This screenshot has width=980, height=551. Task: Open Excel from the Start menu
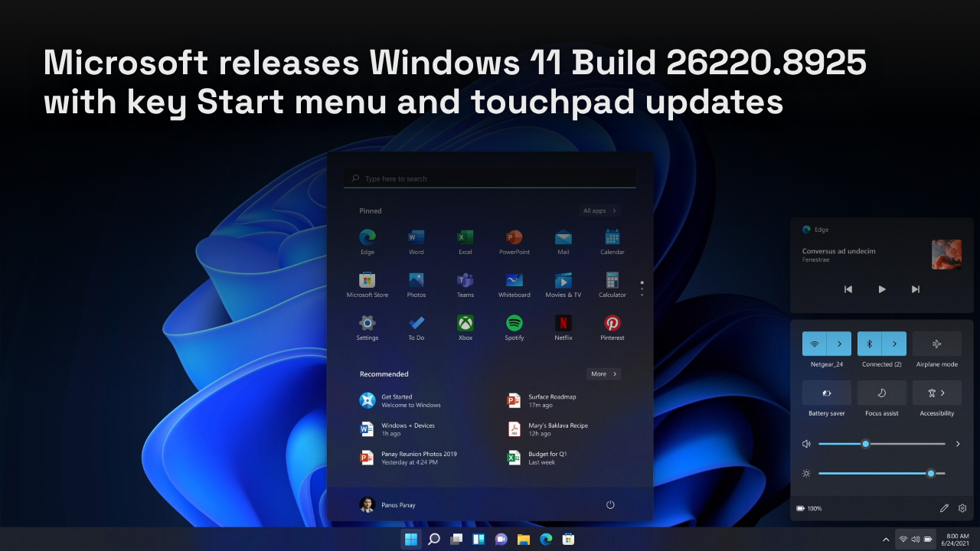tap(465, 241)
